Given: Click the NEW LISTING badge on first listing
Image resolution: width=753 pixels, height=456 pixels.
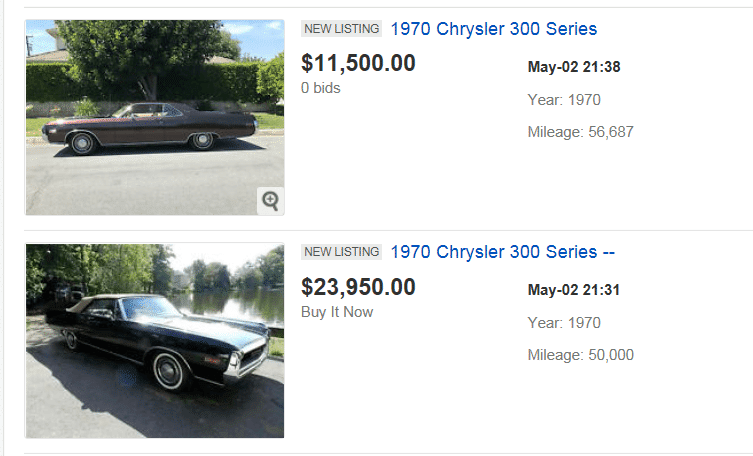Looking at the screenshot, I should tap(341, 29).
